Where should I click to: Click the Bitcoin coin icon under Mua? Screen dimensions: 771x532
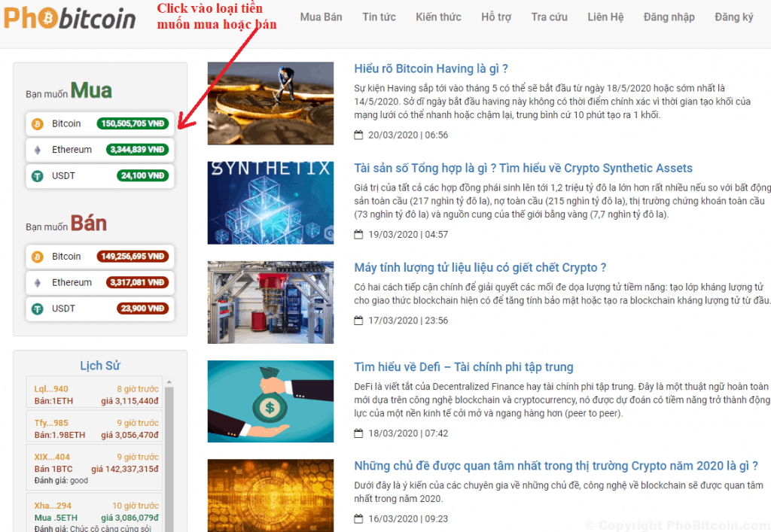coord(37,124)
